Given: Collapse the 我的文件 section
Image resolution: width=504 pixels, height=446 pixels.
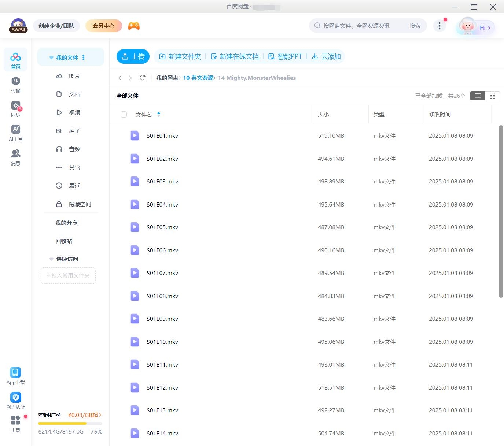Looking at the screenshot, I should (51, 57).
